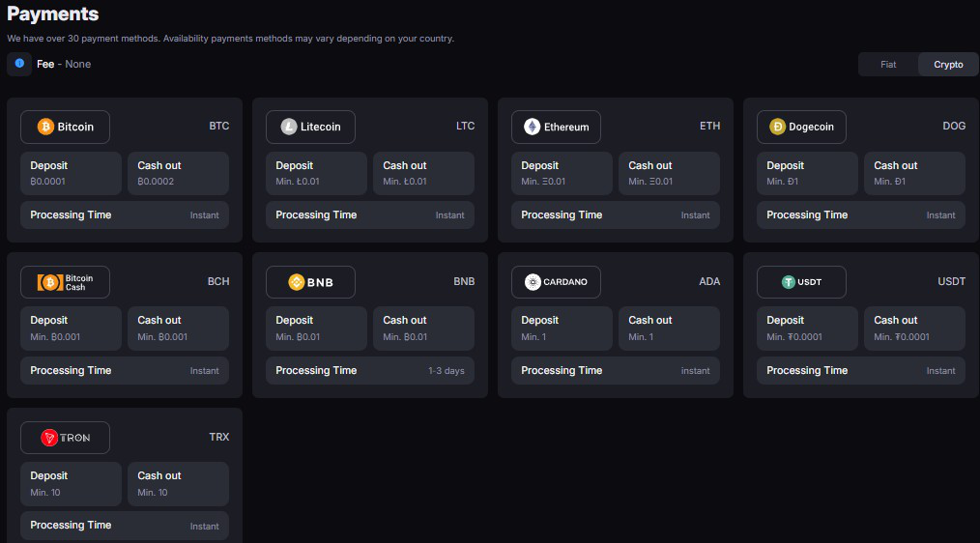Image resolution: width=980 pixels, height=543 pixels.
Task: Open Ethereum Deposit box
Action: click(x=562, y=173)
